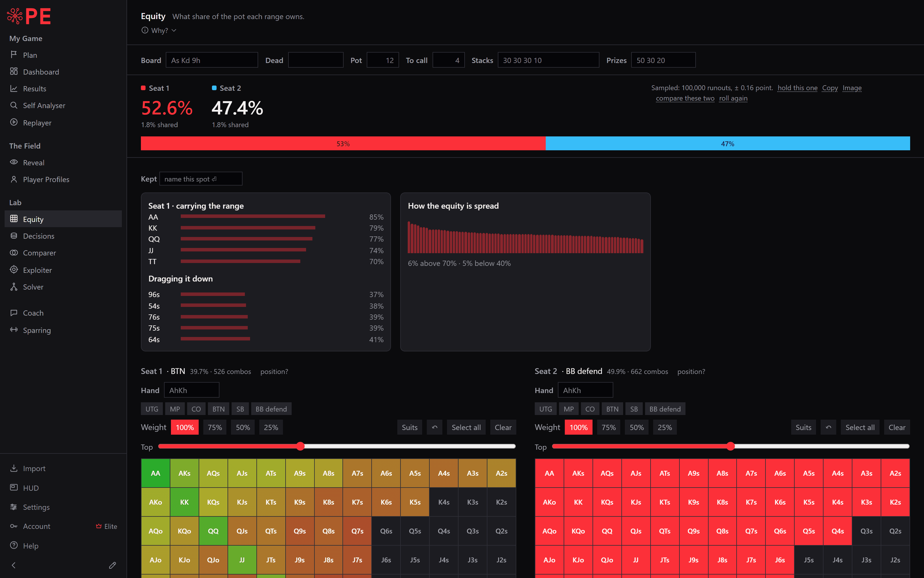Open Self Analyser via its magnifier icon
Screen dimensions: 924x578
click(x=14, y=105)
